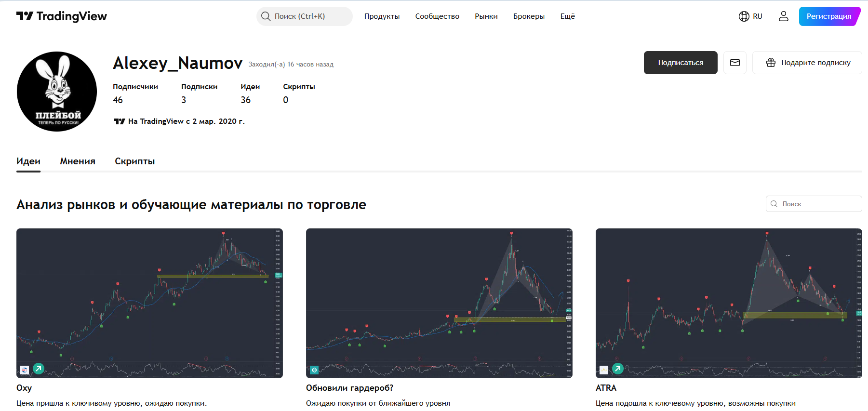Open the user profile icon menu

(784, 16)
